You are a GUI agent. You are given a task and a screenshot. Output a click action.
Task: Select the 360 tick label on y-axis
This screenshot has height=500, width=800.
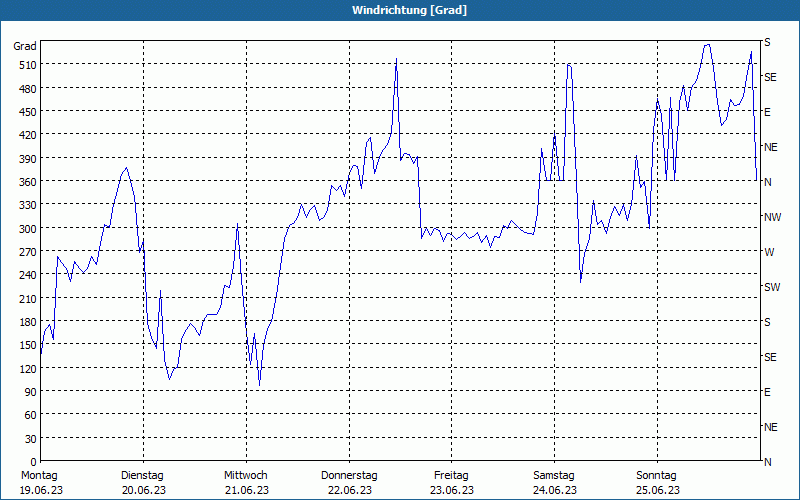point(25,181)
